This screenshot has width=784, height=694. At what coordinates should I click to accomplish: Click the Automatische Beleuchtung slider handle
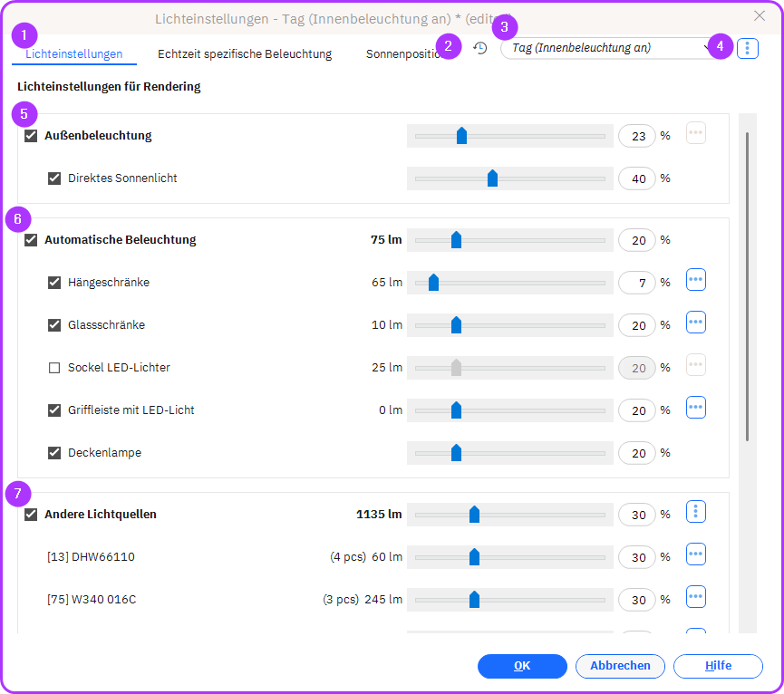(456, 240)
